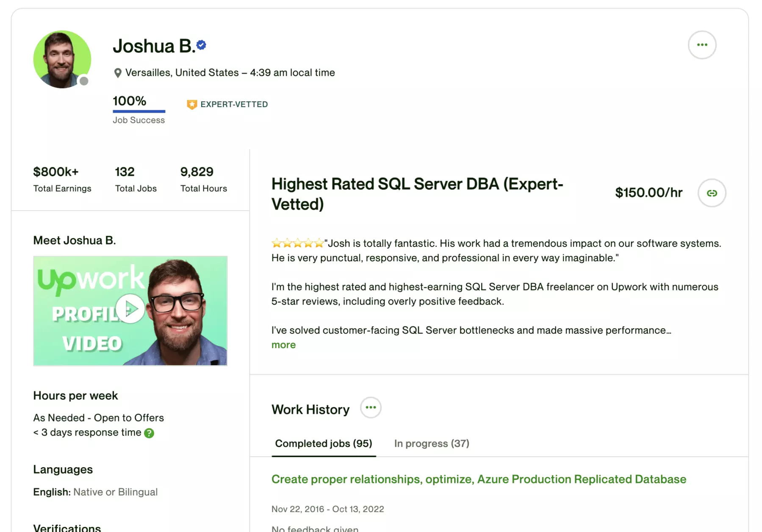Click the $150.00/hr hourly rate

(648, 193)
